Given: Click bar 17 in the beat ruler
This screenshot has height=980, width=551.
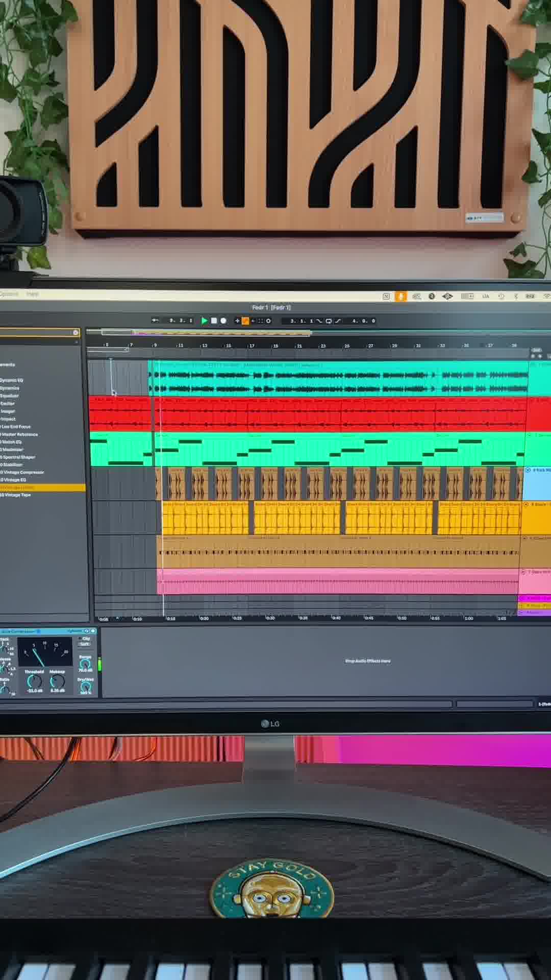Looking at the screenshot, I should pos(251,346).
